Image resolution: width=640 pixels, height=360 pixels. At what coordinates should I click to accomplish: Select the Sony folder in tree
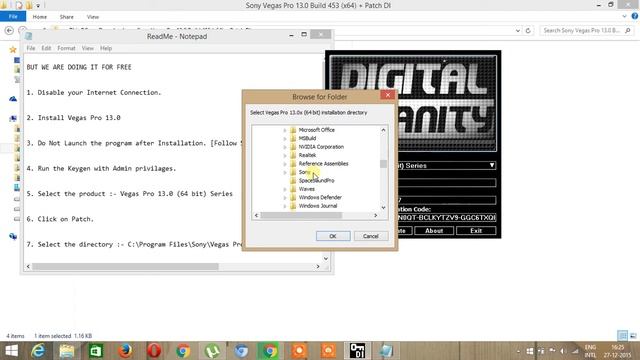tap(304, 172)
